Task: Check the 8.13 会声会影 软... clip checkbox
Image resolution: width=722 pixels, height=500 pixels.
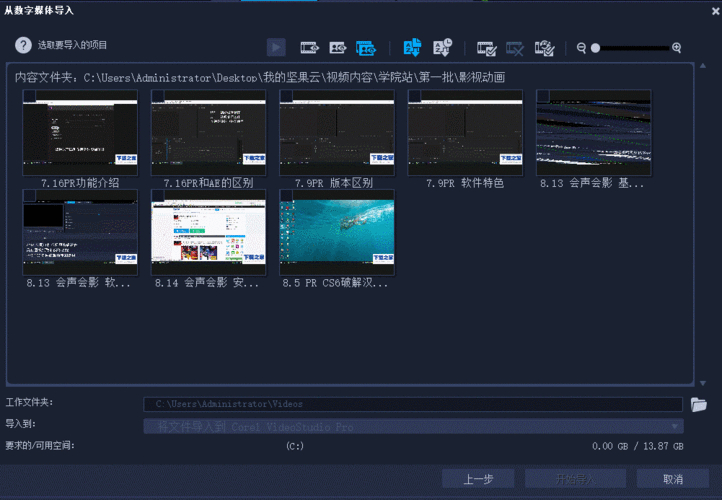Action: coord(29,196)
